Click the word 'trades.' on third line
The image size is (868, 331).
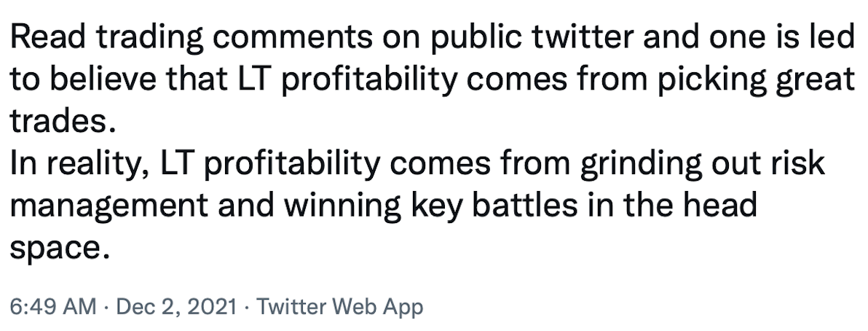click(x=63, y=122)
